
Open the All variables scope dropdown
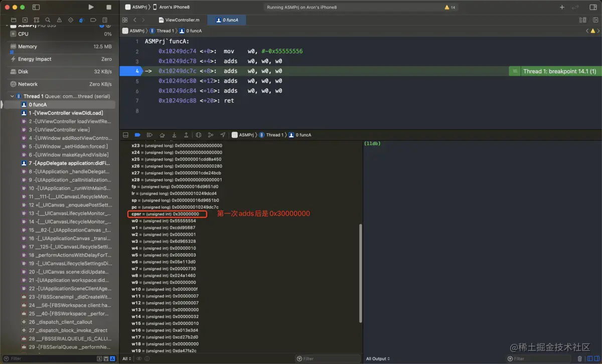[126, 358]
